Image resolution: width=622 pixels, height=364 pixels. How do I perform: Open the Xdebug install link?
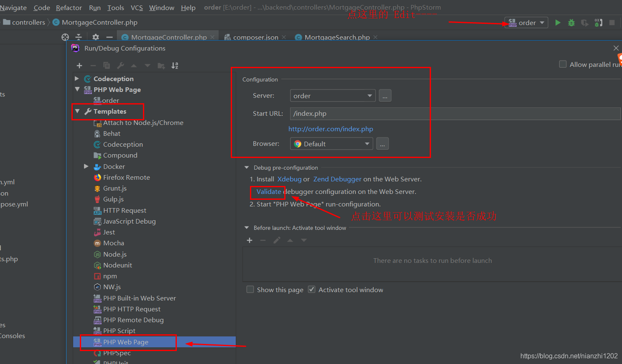click(x=289, y=179)
